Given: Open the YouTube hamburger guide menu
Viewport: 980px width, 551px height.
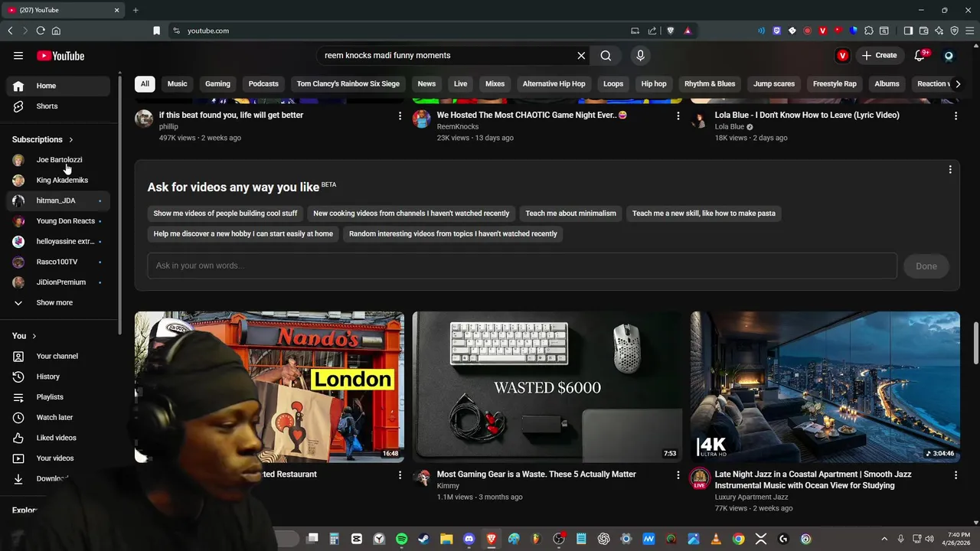Looking at the screenshot, I should tap(18, 55).
